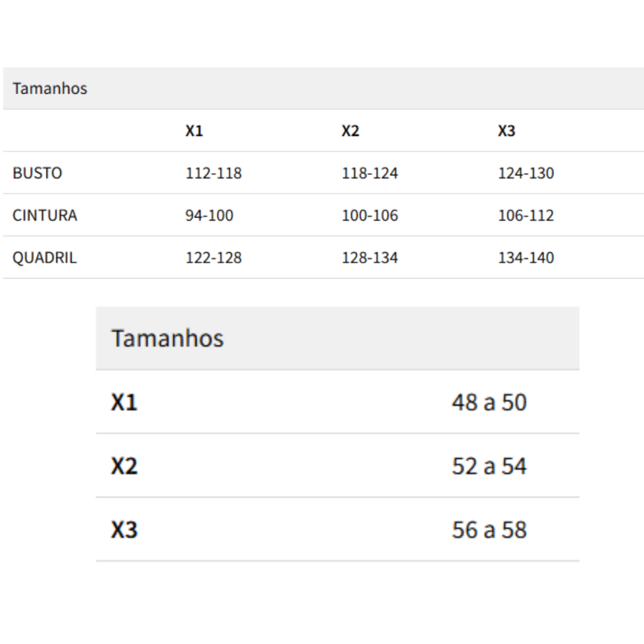Screen dimensions: 644x644
Task: Click the BUSTO row label
Action: click(37, 173)
